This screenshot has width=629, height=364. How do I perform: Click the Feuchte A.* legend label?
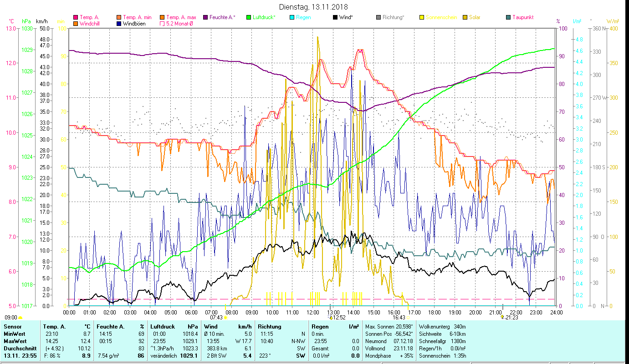coord(223,18)
